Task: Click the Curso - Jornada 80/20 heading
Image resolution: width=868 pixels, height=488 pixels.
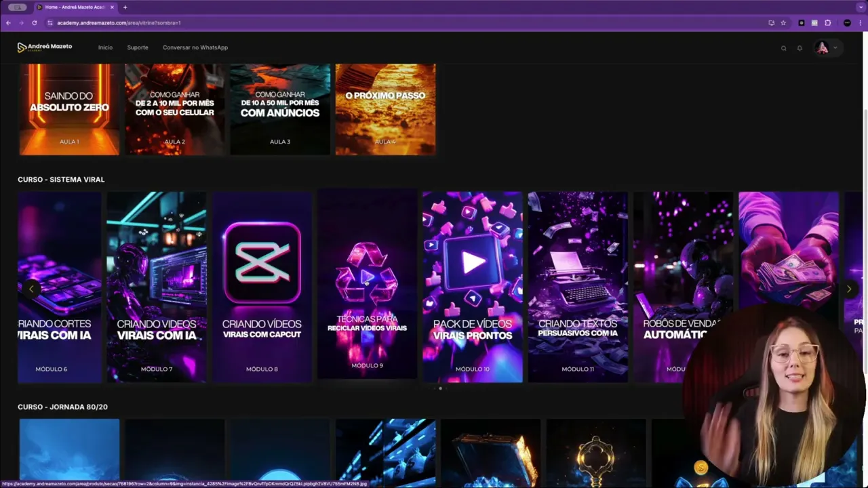Action: [x=62, y=407]
